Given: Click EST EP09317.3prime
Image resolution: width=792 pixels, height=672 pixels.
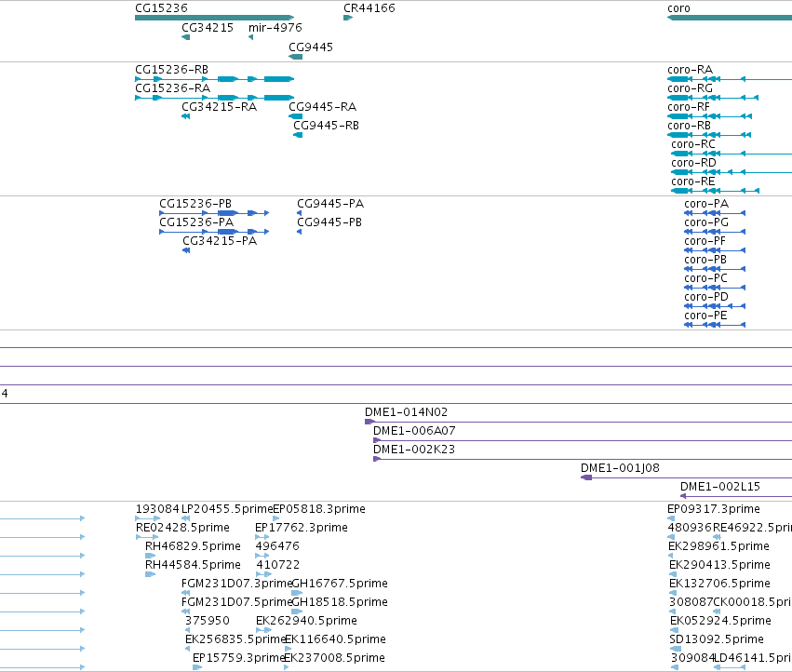Looking at the screenshot, I should (671, 518).
